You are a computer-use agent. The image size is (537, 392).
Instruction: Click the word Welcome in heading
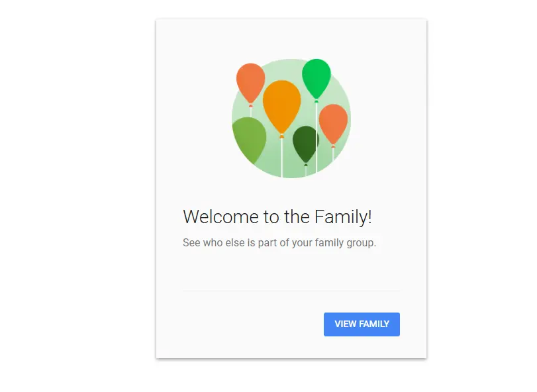pyautogui.click(x=221, y=217)
